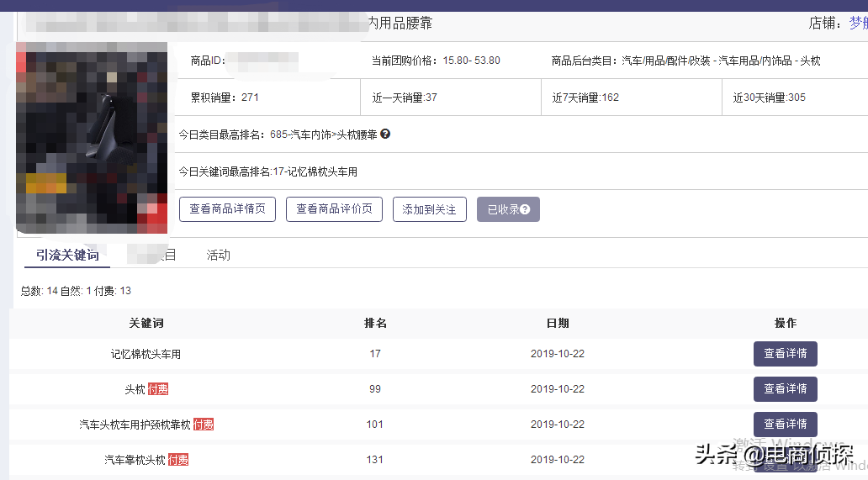
Task: Click 付费 tag beside 汽车靠枕头枕
Action: click(x=178, y=460)
